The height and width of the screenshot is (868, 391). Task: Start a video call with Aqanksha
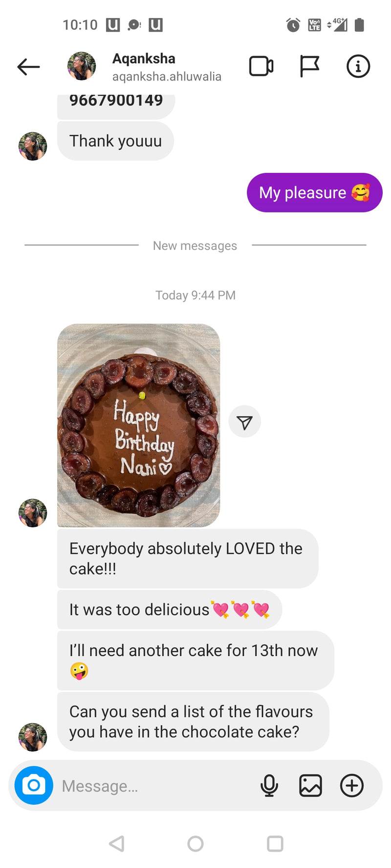point(261,66)
